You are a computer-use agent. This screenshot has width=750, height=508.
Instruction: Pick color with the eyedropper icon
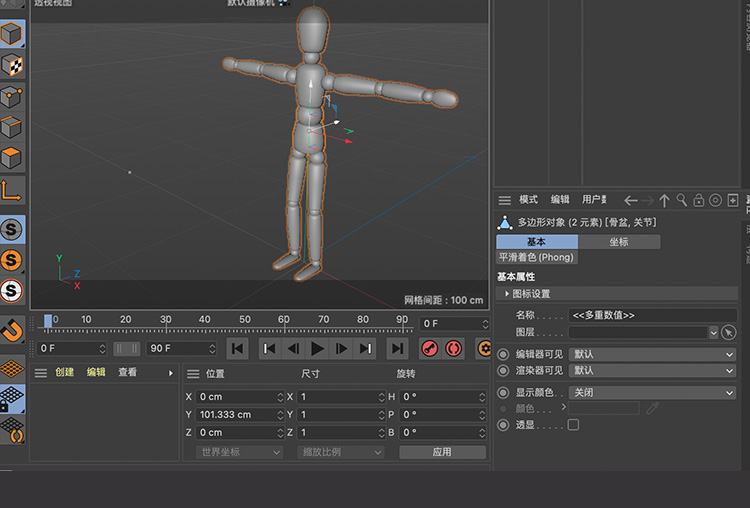pyautogui.click(x=652, y=408)
